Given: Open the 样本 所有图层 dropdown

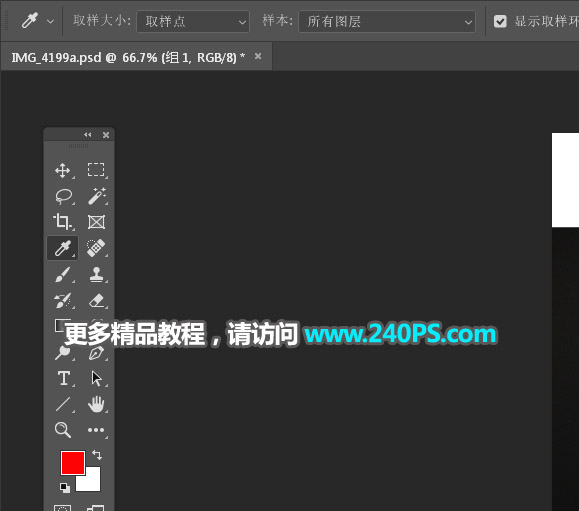Looking at the screenshot, I should [x=387, y=21].
